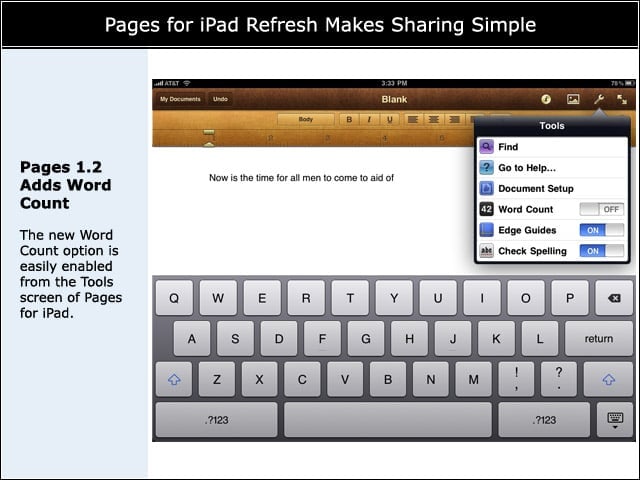640x480 pixels.
Task: Open the Insert Media image icon
Action: click(x=573, y=99)
